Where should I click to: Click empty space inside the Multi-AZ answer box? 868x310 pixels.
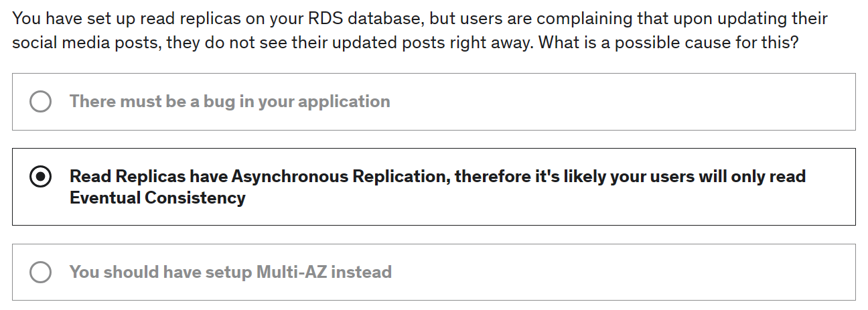603,273
